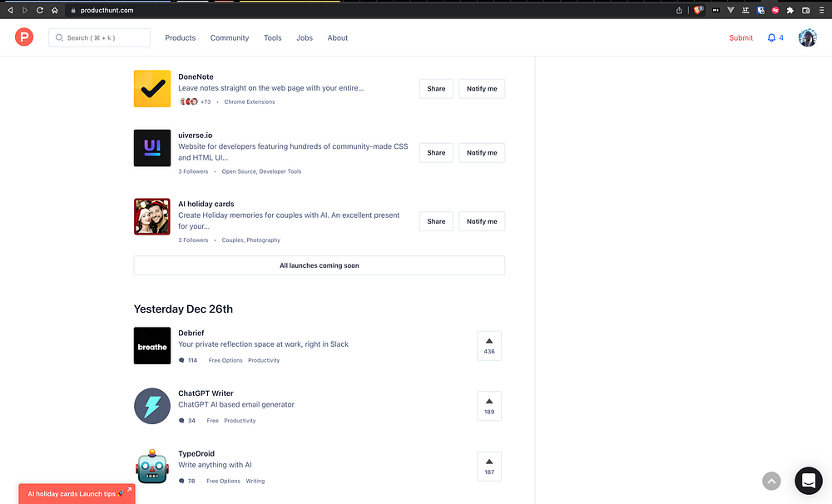Screen dimensions: 832x504
Task: Open the Debrief title link
Action: pos(191,333)
